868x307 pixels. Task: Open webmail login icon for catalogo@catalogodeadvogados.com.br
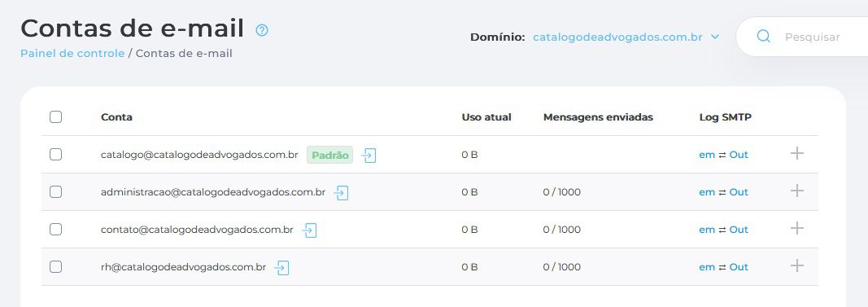point(369,156)
